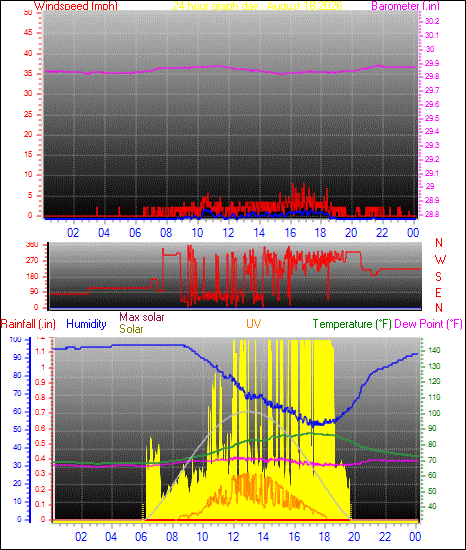
Task: Click the "50" value on the blue humidity axis
Action: tap(17, 429)
